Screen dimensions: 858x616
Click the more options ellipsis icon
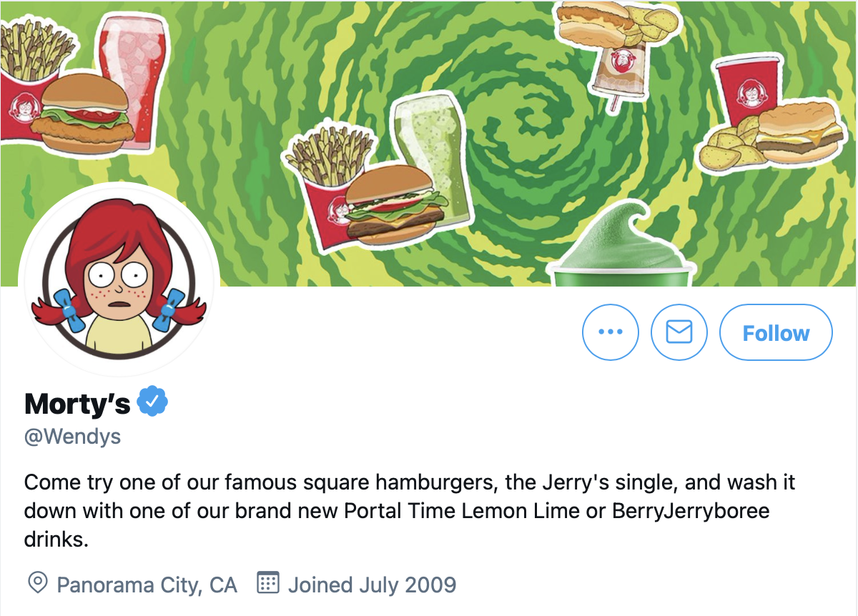[610, 332]
